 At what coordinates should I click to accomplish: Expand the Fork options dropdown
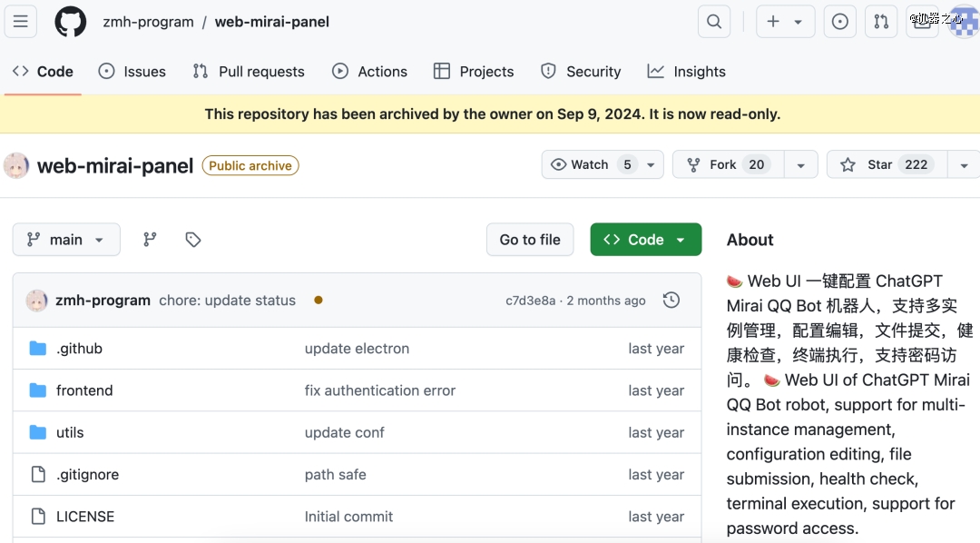(800, 165)
